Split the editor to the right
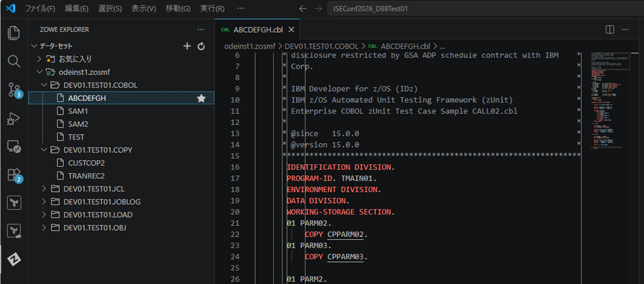644x284 pixels. (x=610, y=29)
